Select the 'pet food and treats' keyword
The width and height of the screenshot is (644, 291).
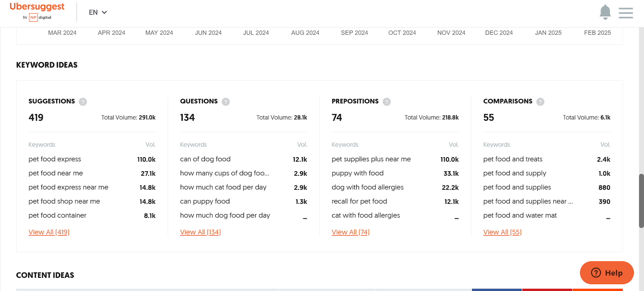tap(513, 159)
